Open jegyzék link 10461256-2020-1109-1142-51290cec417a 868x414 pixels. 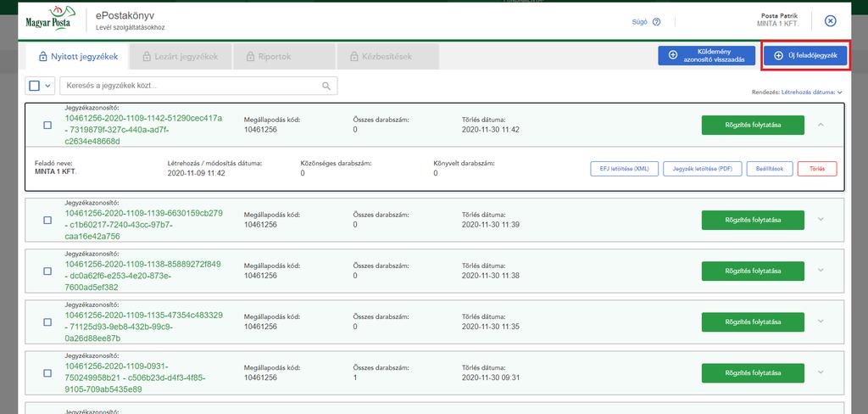pyautogui.click(x=144, y=130)
